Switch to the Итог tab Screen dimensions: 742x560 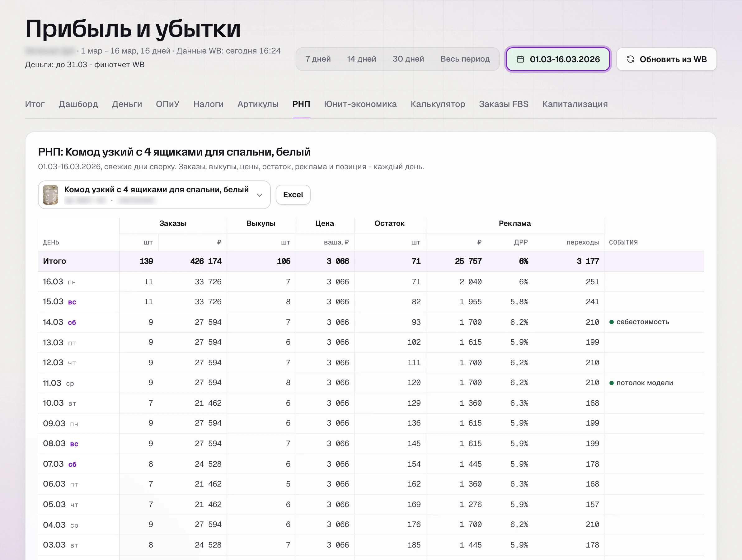coord(35,104)
